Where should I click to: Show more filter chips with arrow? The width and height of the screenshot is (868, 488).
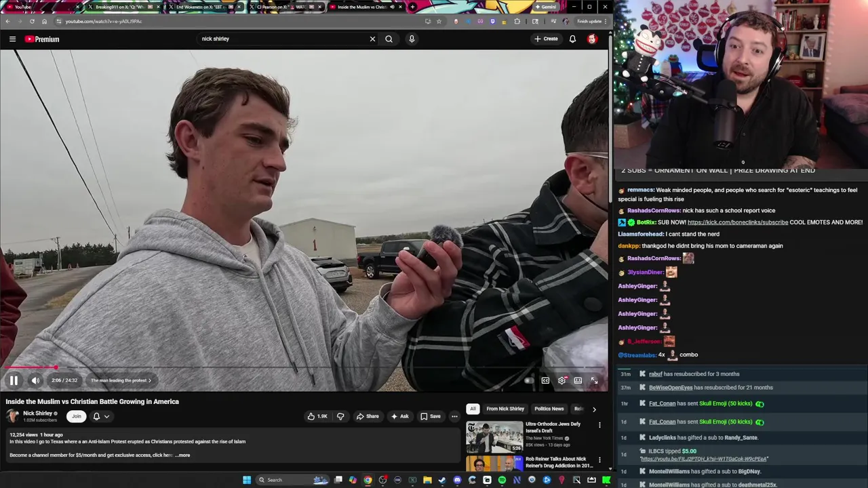tap(594, 409)
